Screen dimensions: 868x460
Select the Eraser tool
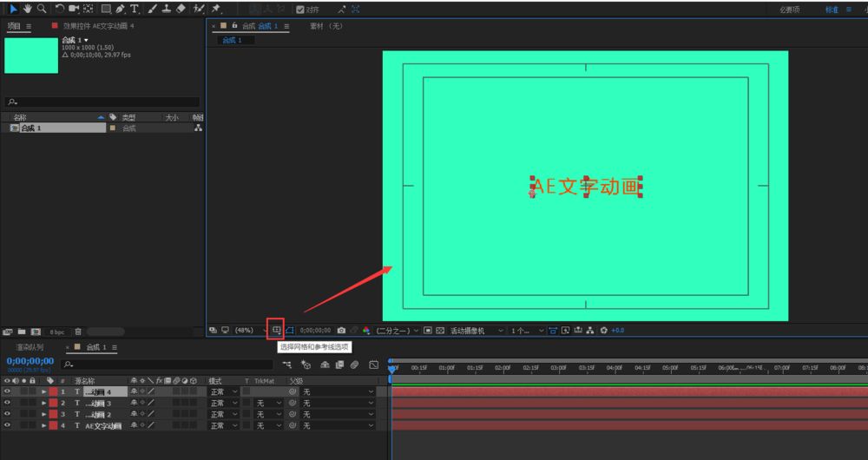[181, 9]
